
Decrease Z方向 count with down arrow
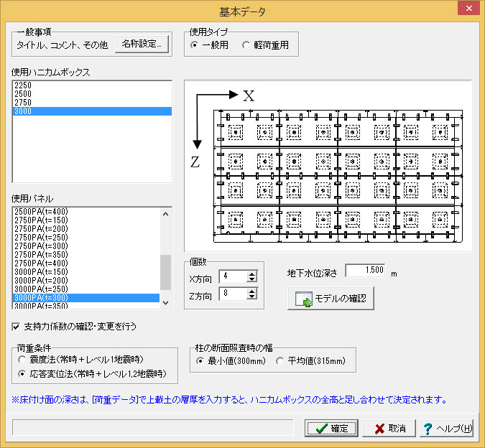[x=252, y=297]
